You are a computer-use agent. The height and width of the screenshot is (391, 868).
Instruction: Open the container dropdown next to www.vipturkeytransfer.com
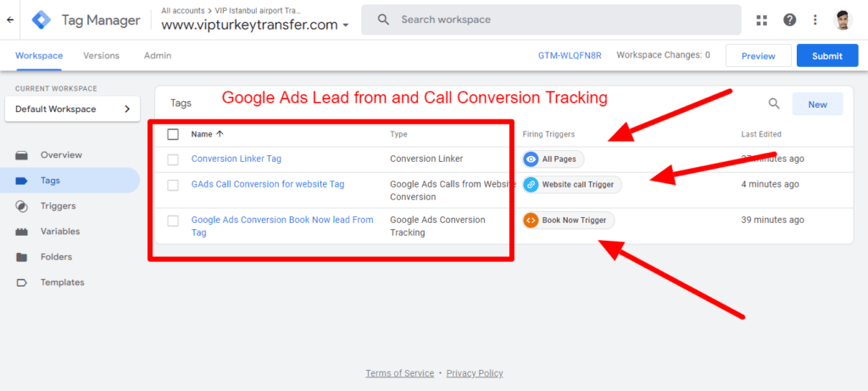[x=346, y=25]
